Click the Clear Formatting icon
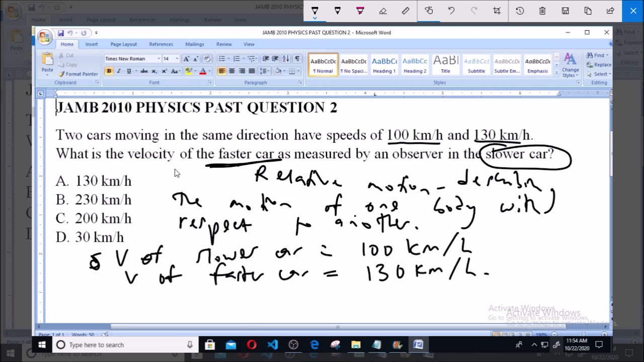Viewport: 644px width, 362px height. point(206,59)
